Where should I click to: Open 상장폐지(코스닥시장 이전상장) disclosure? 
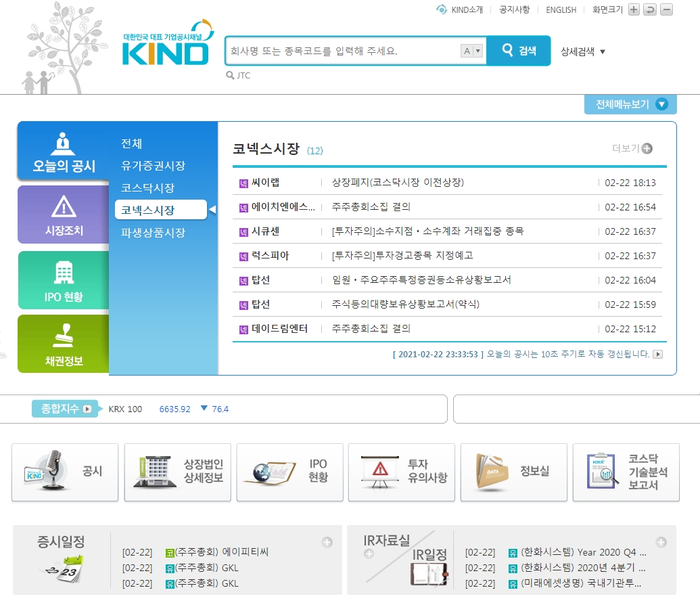pos(398,182)
